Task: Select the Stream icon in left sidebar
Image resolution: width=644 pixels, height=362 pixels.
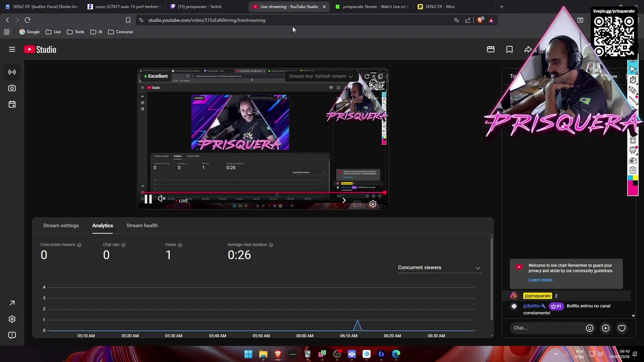Action: [12, 72]
